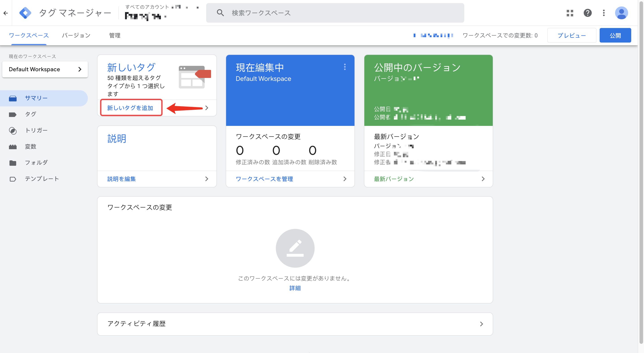This screenshot has height=353, width=644.
Task: Click chevron next to 新しいタグを追加
Action: tap(207, 108)
